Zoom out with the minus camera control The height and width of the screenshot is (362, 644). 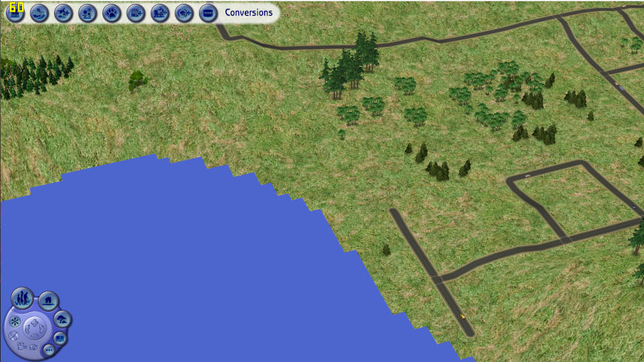coord(35,336)
